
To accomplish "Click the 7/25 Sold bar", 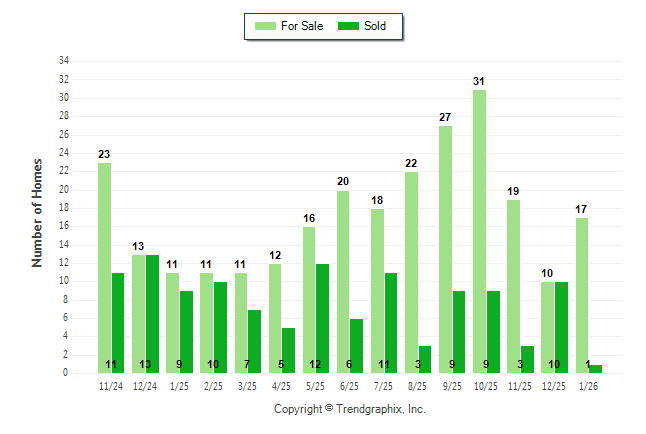I will click(x=390, y=320).
